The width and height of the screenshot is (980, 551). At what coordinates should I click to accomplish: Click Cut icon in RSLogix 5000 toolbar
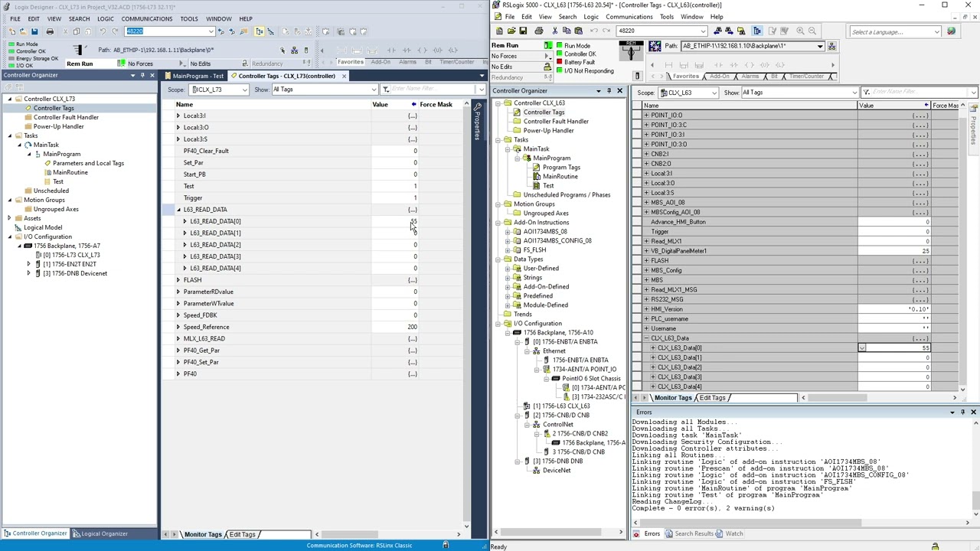click(x=555, y=31)
